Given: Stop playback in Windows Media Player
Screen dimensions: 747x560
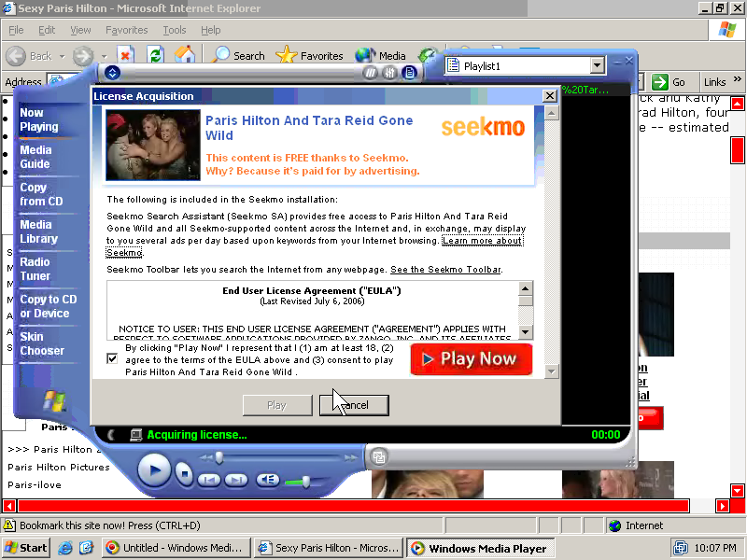Looking at the screenshot, I should pyautogui.click(x=183, y=473).
